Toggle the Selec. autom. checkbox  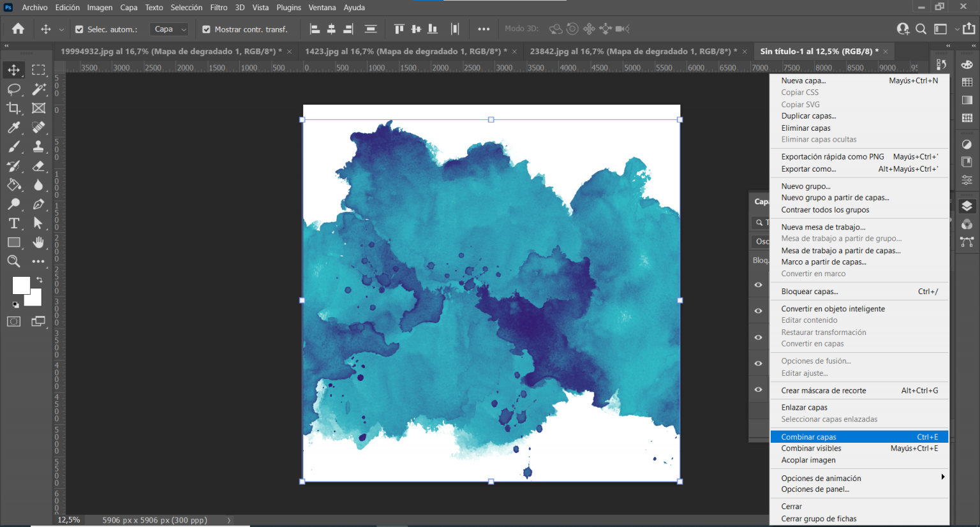point(79,29)
